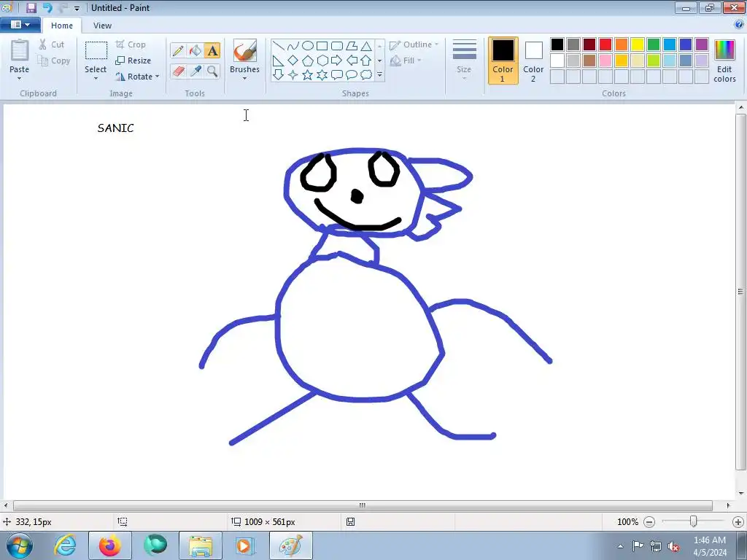Choose the Cloud callout shape
This screenshot has width=747, height=560.
tap(366, 75)
